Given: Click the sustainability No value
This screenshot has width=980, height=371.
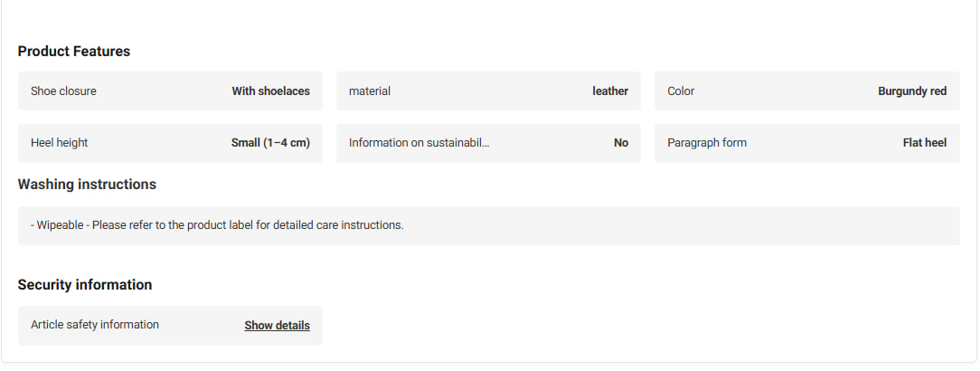Looking at the screenshot, I should point(620,143).
